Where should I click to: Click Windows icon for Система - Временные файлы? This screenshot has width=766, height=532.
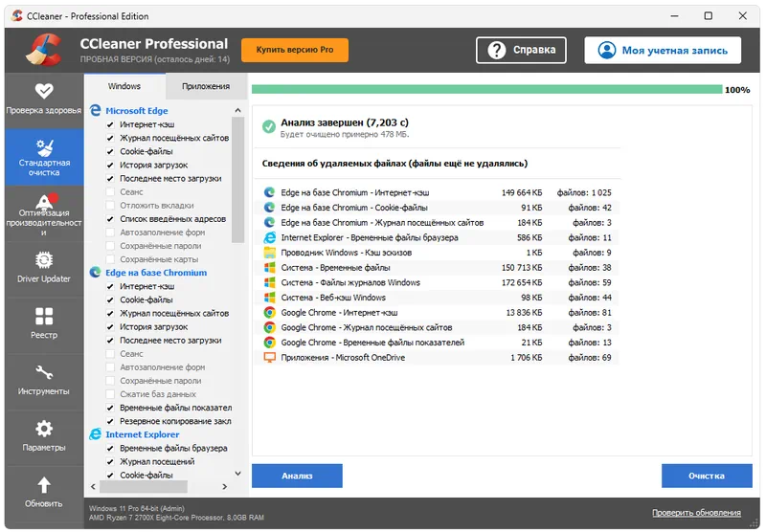(x=270, y=268)
